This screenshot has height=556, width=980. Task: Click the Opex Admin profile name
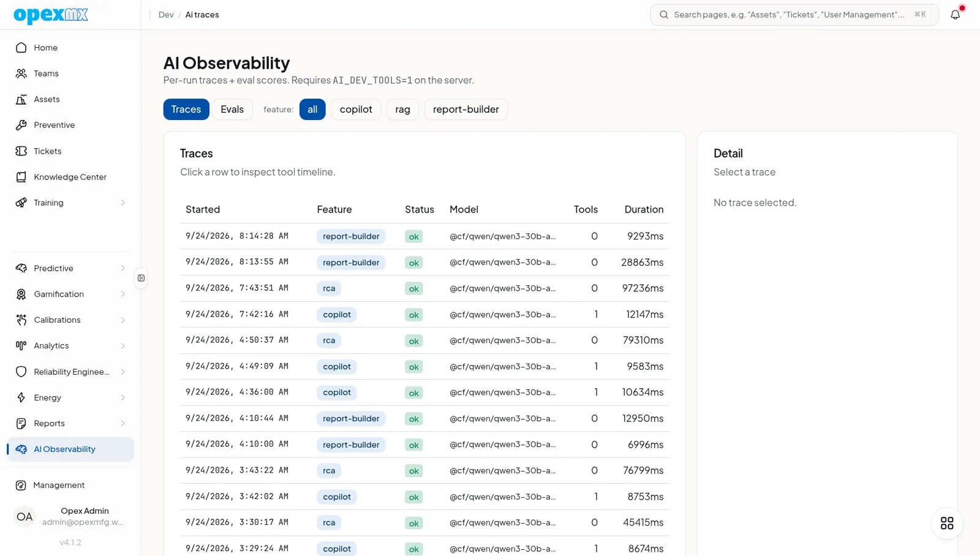point(85,511)
